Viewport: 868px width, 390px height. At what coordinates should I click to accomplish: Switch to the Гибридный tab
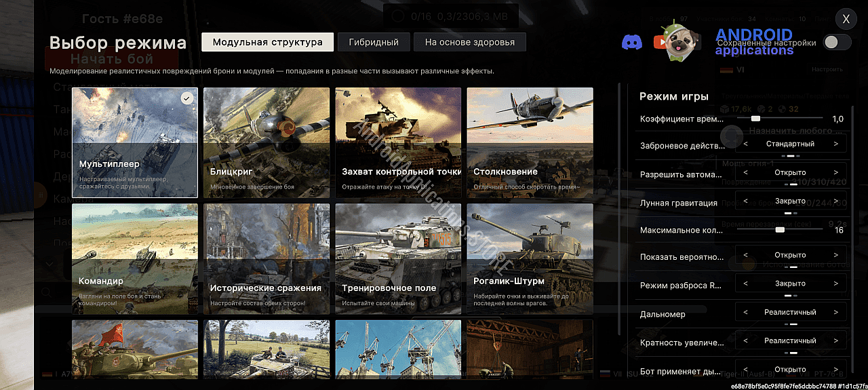[x=374, y=42]
